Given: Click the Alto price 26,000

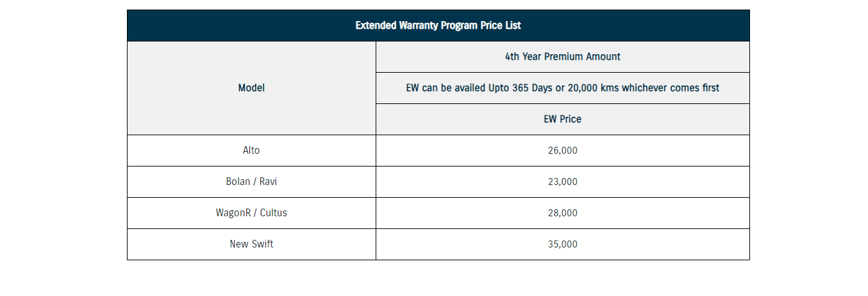Looking at the screenshot, I should coord(563,151).
